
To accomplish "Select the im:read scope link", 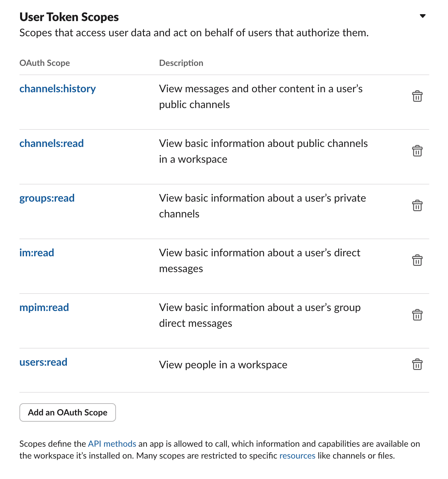I will [37, 253].
